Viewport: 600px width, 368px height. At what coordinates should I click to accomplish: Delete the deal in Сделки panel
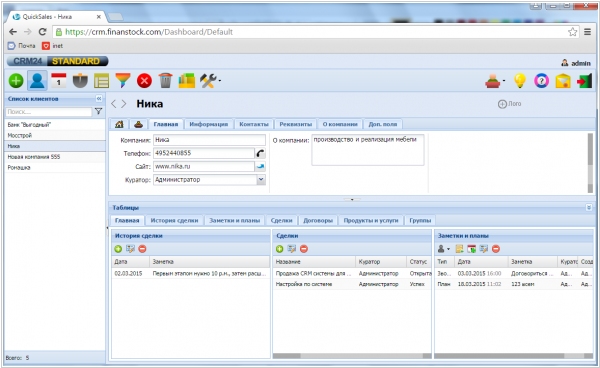[304, 249]
